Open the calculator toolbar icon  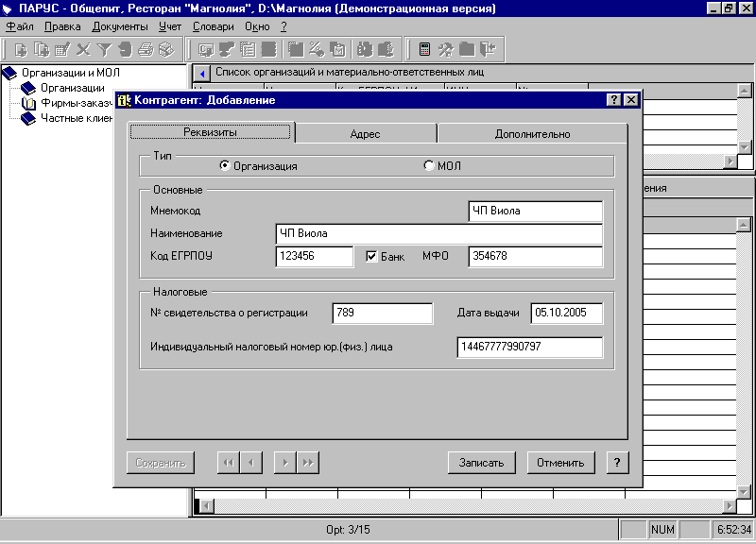coord(424,50)
